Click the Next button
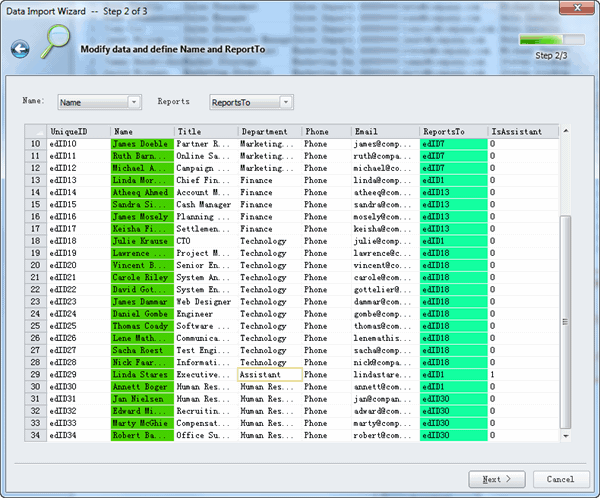 (497, 479)
